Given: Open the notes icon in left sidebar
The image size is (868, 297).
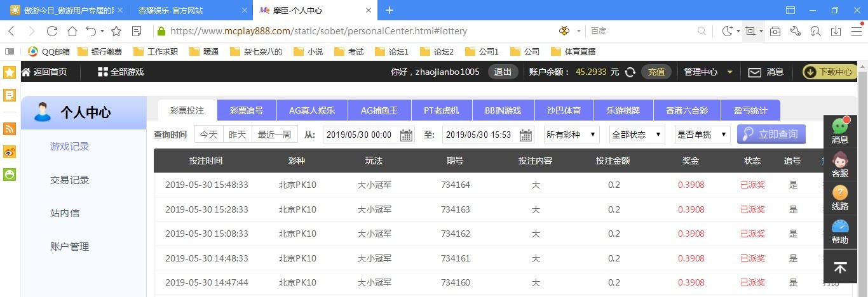Looking at the screenshot, I should 10,95.
